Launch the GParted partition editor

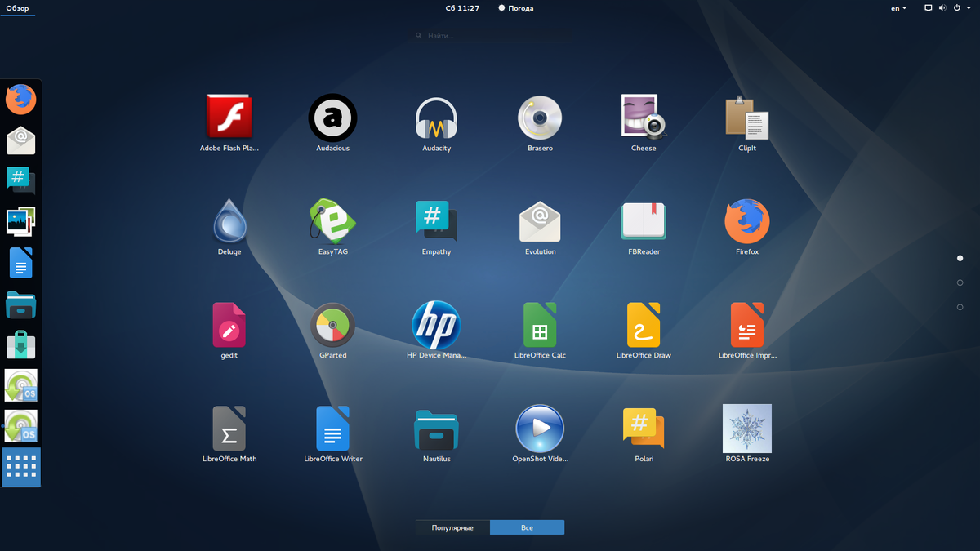[x=332, y=325]
